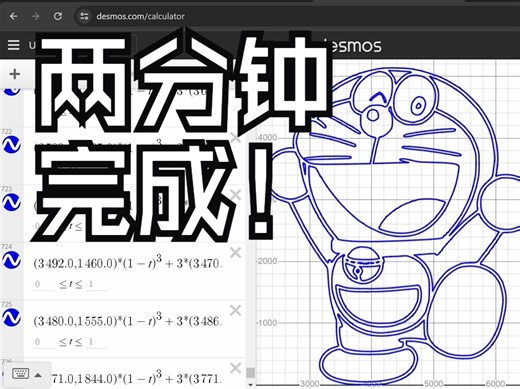Screen dimensions: 520x389
Task: Edit upper bound 1 of expression 724
Action: pos(97,284)
